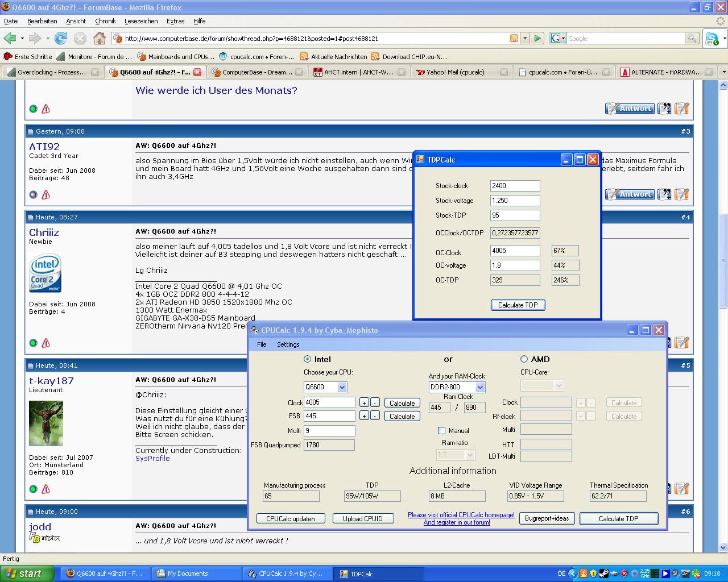This screenshot has width=728, height=582.
Task: Close the active Q6600 auf 4Ghz tab
Action: point(197,72)
